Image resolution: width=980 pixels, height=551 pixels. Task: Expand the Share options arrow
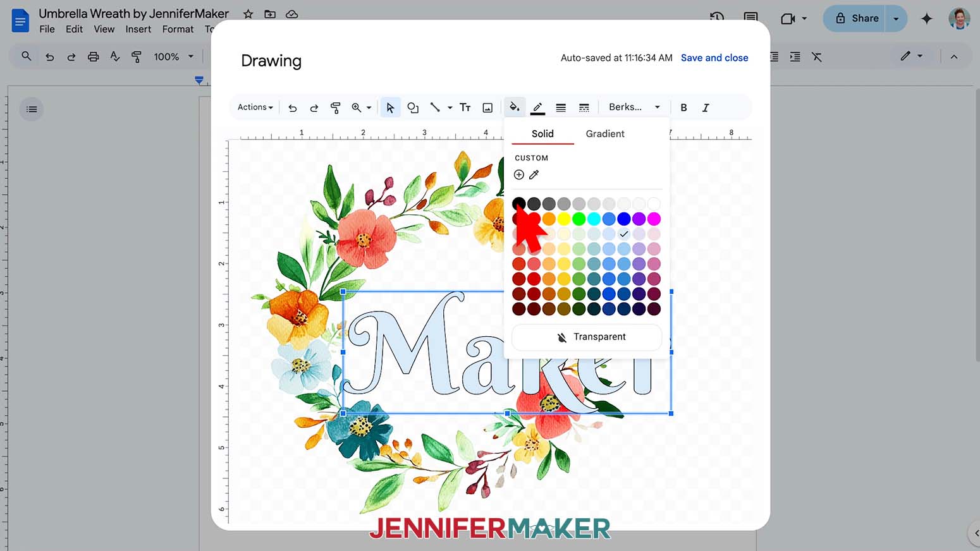coord(896,18)
